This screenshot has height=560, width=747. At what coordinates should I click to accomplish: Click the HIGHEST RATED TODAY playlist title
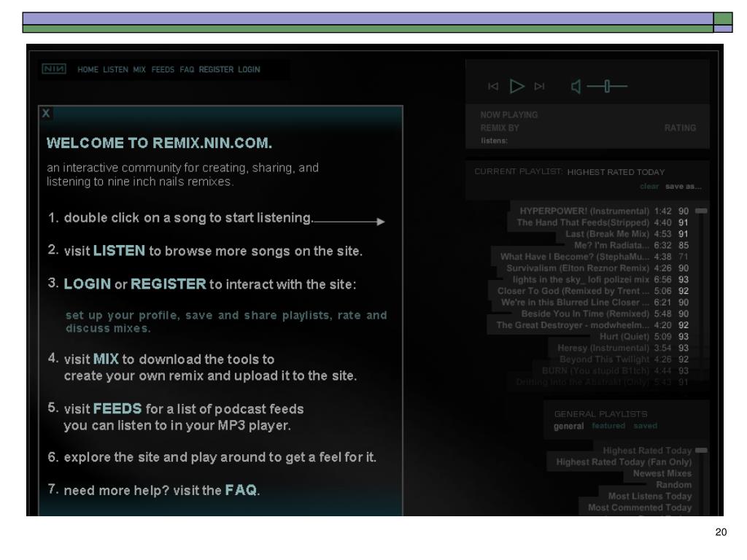click(616, 172)
